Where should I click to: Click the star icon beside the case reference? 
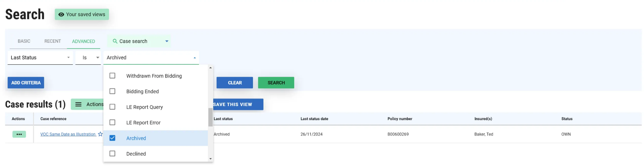[x=100, y=134]
